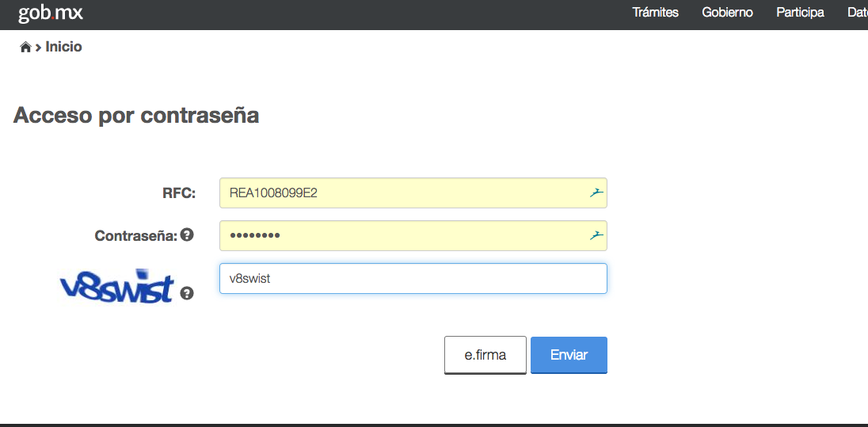
Task: Go to the Inicio breadcrumb link
Action: pos(63,47)
